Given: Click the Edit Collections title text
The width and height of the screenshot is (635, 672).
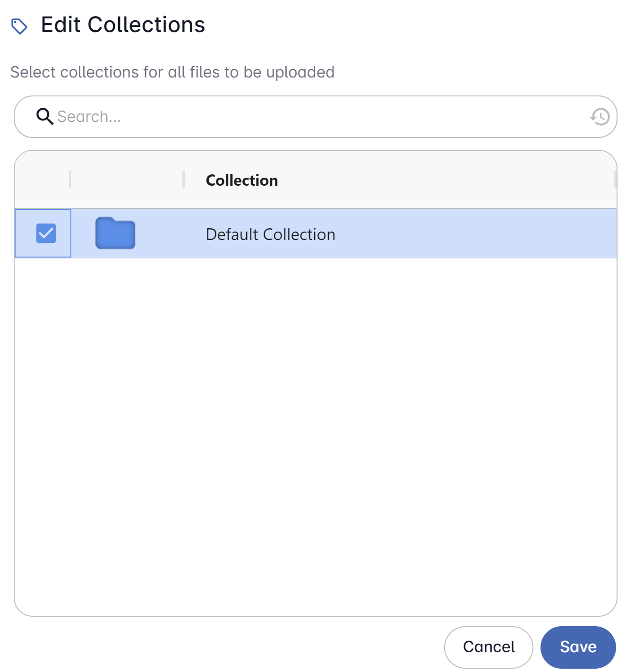Looking at the screenshot, I should pyautogui.click(x=123, y=25).
